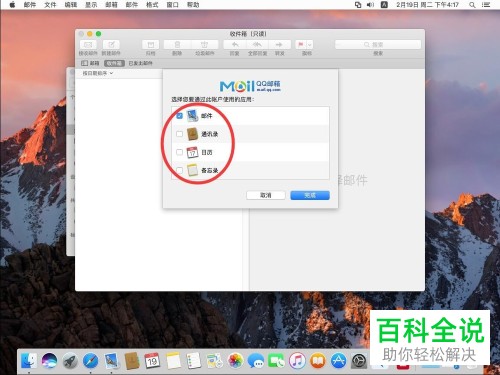Open iTunes from the Dock
The image size is (500, 375).
[297, 361]
